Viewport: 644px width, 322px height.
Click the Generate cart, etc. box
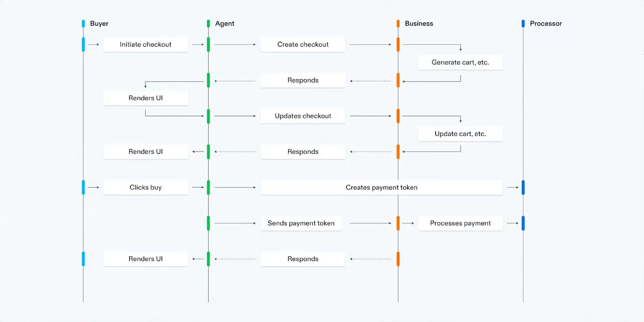coord(460,62)
